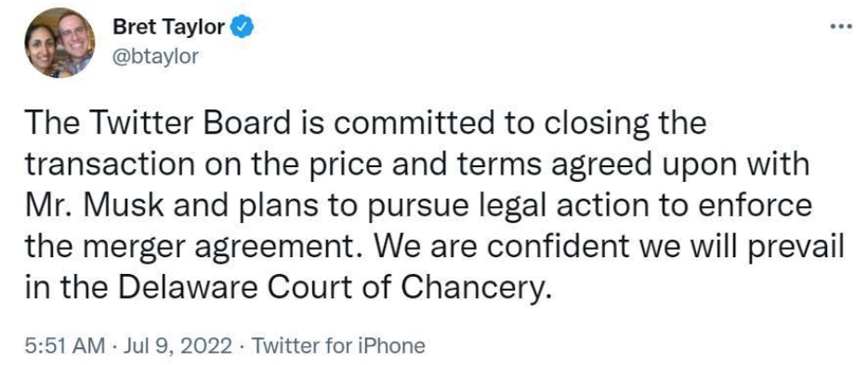Open the 5:51 AM timestamp link
This screenshot has height=365, width=868.
[x=65, y=346]
